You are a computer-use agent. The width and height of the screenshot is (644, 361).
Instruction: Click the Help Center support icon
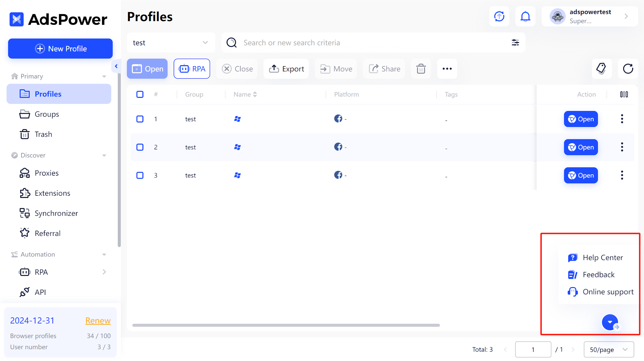pyautogui.click(x=573, y=257)
